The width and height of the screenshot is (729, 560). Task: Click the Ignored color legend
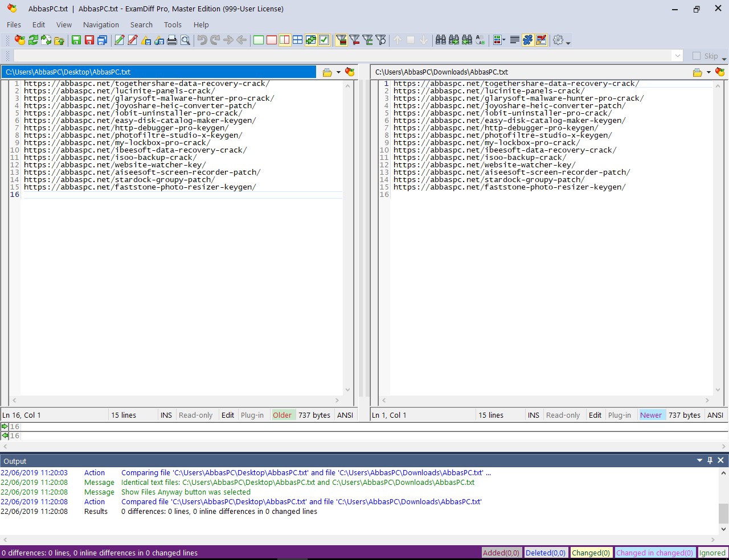point(712,553)
